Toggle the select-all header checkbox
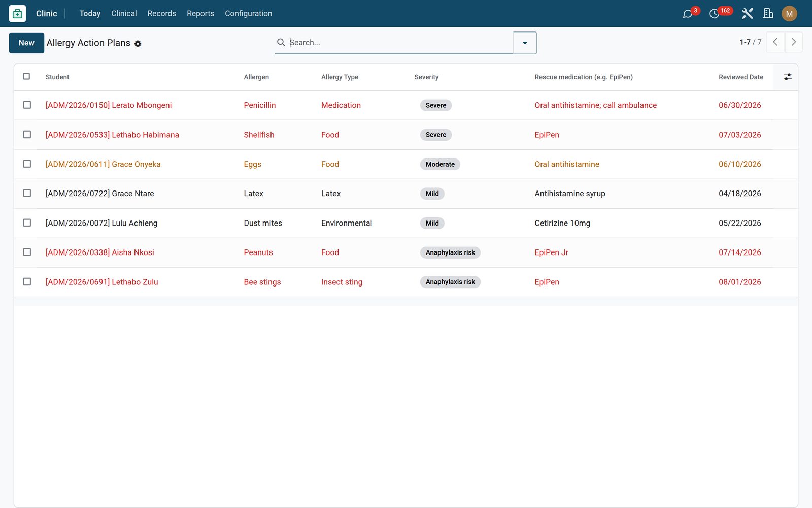812x508 pixels. (27, 76)
